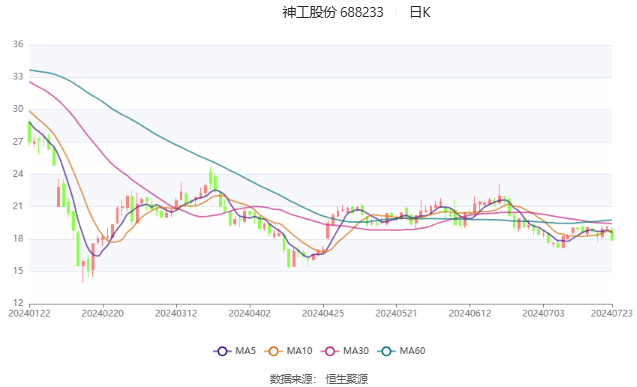This screenshot has height=387, width=637.
Task: Click the 日K label in title
Action: click(x=420, y=13)
